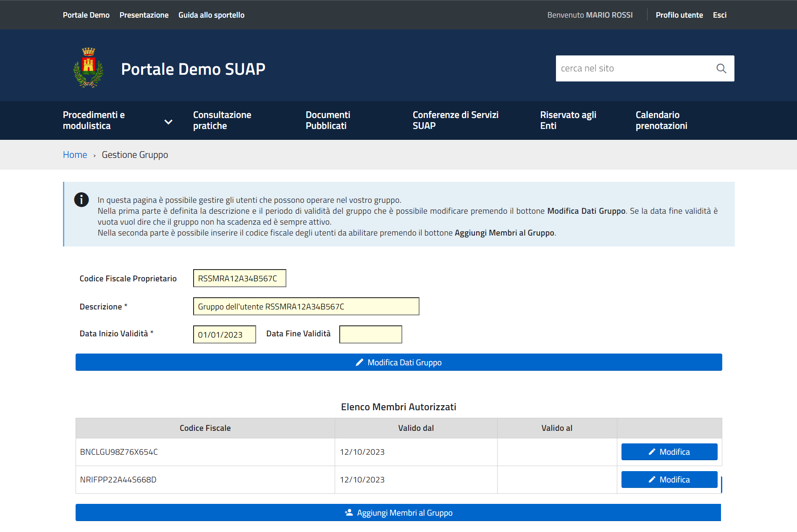Focus the cerca nel sito search box
Screen dimensions: 797x532
pyautogui.click(x=633, y=68)
